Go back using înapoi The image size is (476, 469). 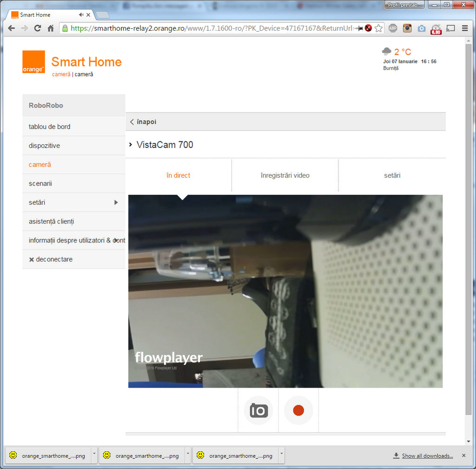[x=143, y=122]
